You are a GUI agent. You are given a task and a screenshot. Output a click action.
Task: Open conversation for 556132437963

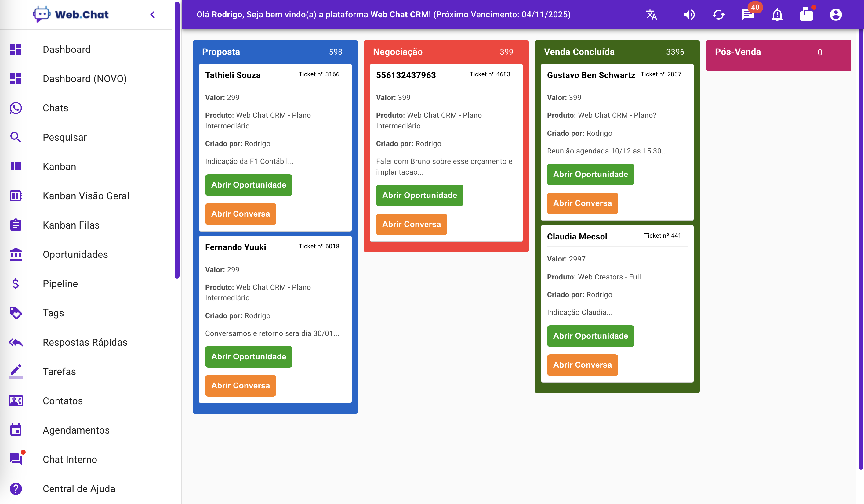(x=412, y=225)
